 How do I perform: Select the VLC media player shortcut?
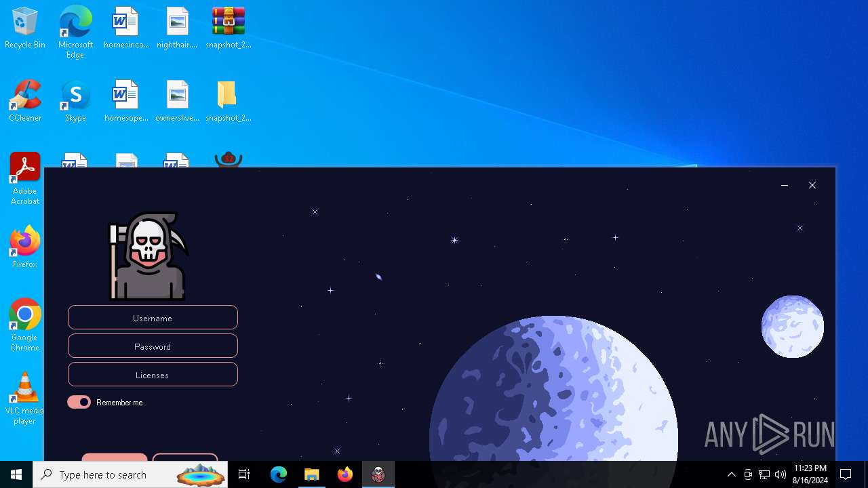(25, 399)
